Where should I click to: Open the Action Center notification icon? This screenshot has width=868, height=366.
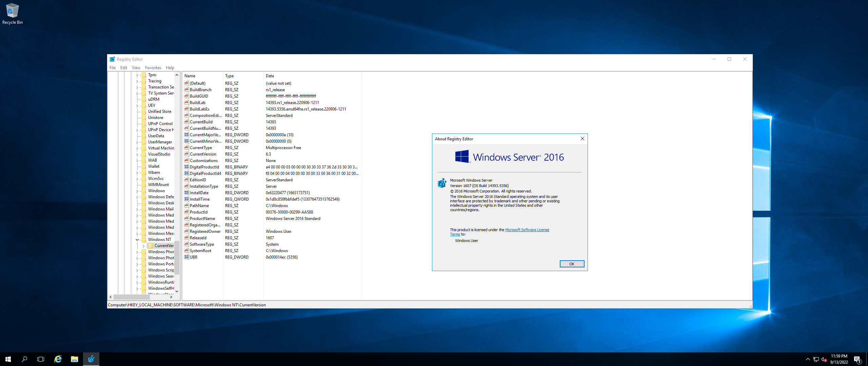(x=857, y=360)
